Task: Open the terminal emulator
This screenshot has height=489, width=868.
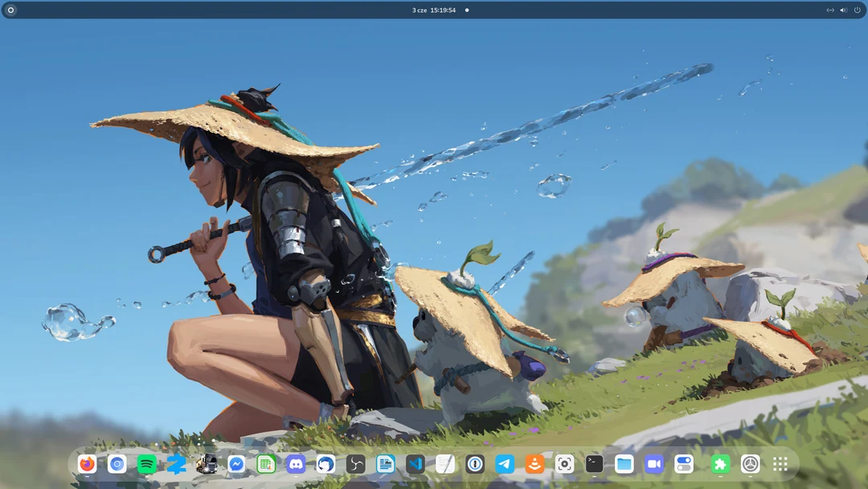Action: click(593, 464)
